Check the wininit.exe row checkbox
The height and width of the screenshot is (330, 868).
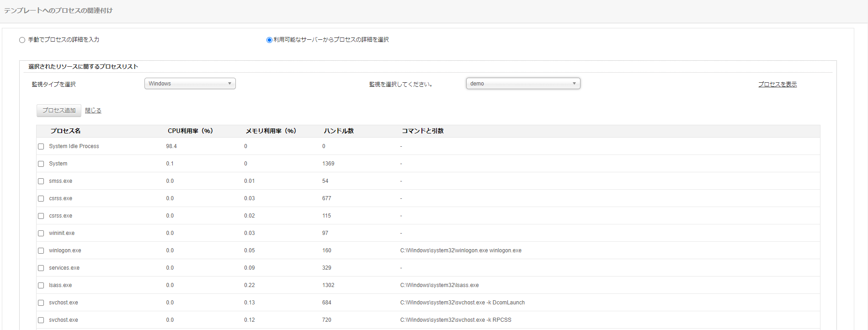(41, 234)
